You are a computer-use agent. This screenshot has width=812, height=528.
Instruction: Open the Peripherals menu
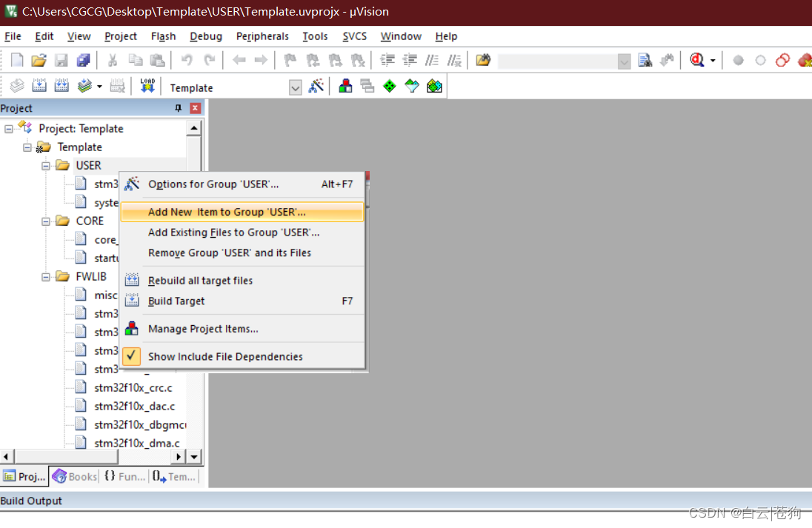point(262,36)
